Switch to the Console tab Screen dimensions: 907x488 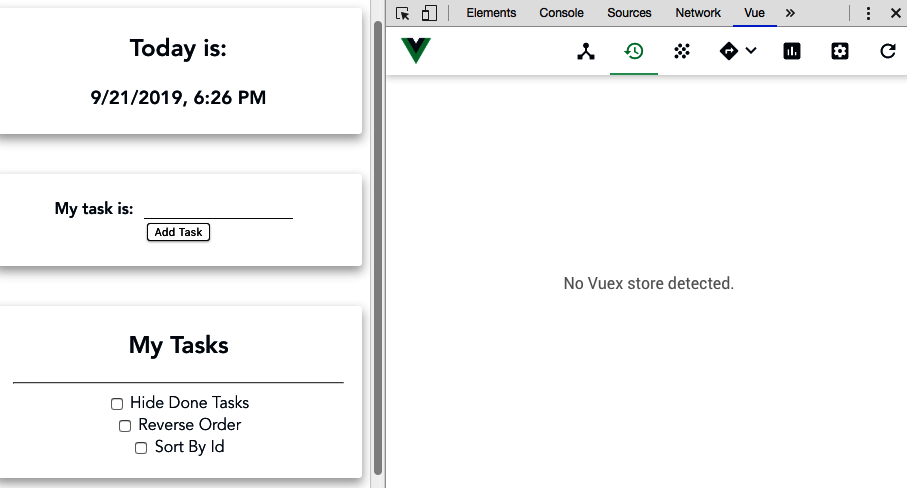tap(561, 13)
